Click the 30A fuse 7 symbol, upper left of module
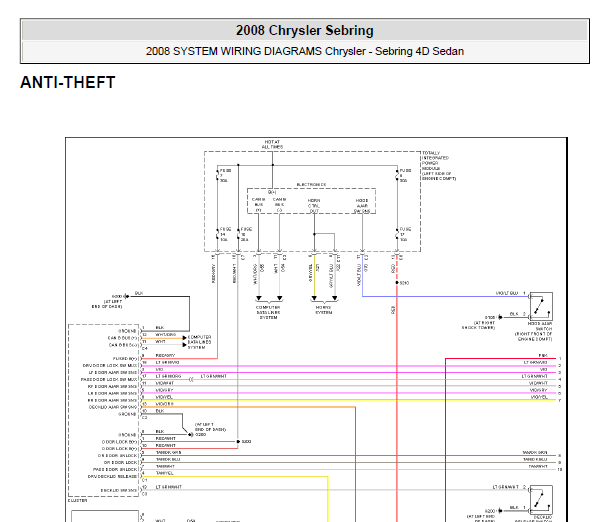604x522 pixels. (x=218, y=176)
